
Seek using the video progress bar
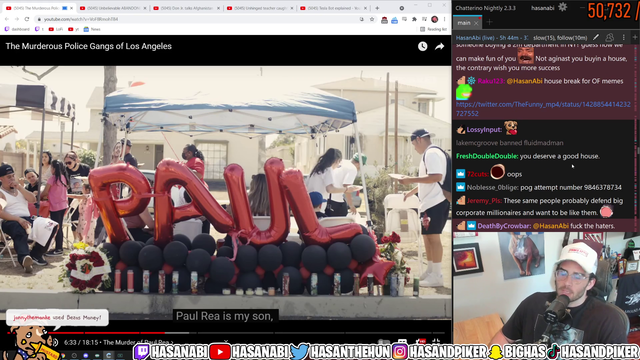point(226,333)
